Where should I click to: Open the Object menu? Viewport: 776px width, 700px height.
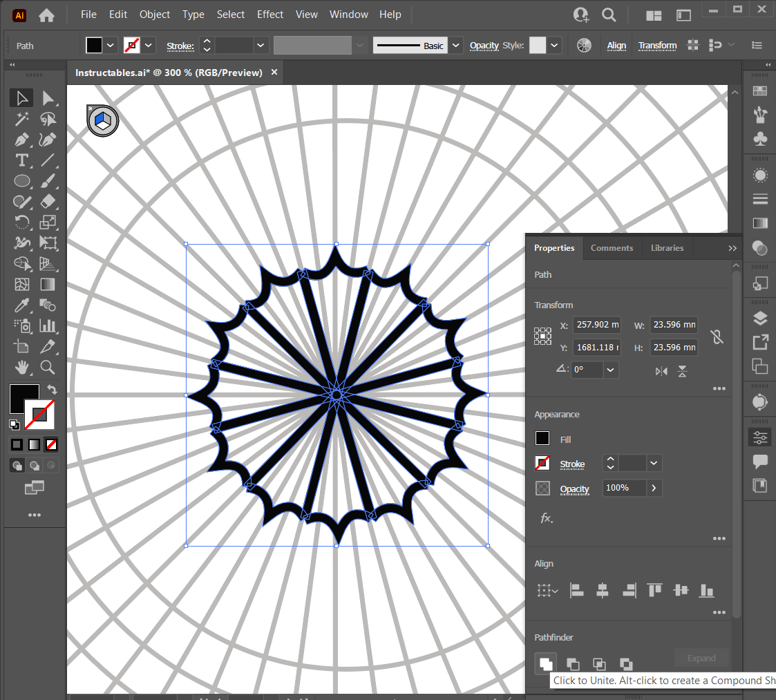click(x=154, y=15)
